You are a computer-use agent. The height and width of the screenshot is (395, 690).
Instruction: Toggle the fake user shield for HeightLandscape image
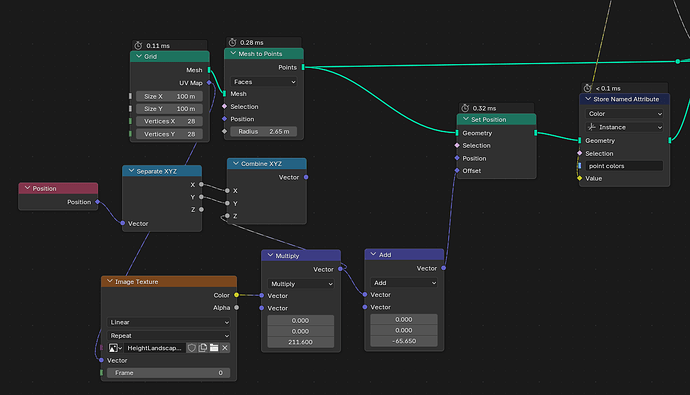(191, 348)
